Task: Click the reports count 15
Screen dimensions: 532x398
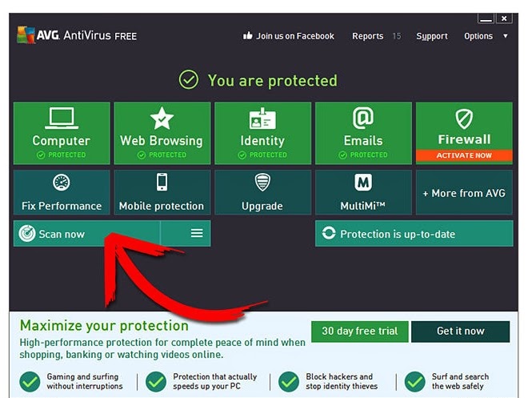Action: point(397,36)
